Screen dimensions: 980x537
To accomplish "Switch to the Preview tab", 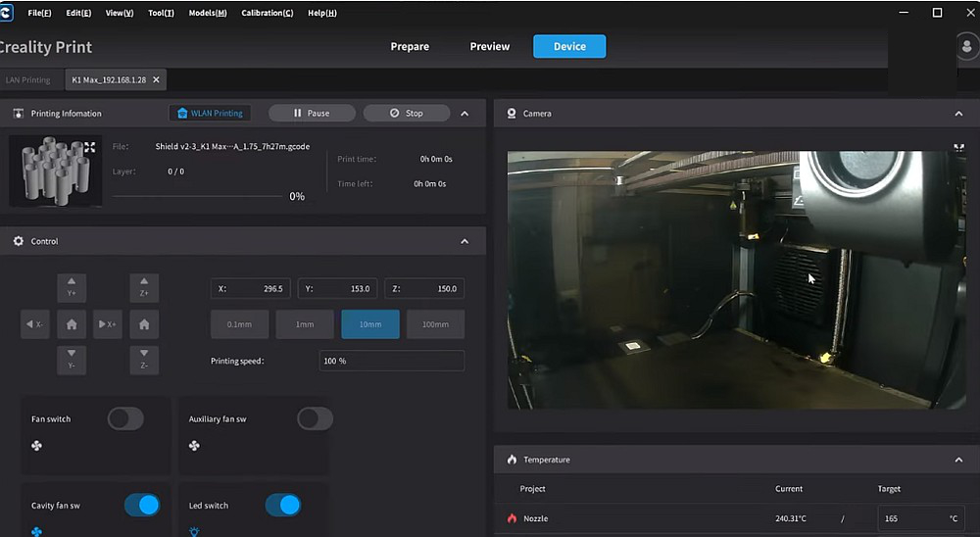I will point(490,46).
